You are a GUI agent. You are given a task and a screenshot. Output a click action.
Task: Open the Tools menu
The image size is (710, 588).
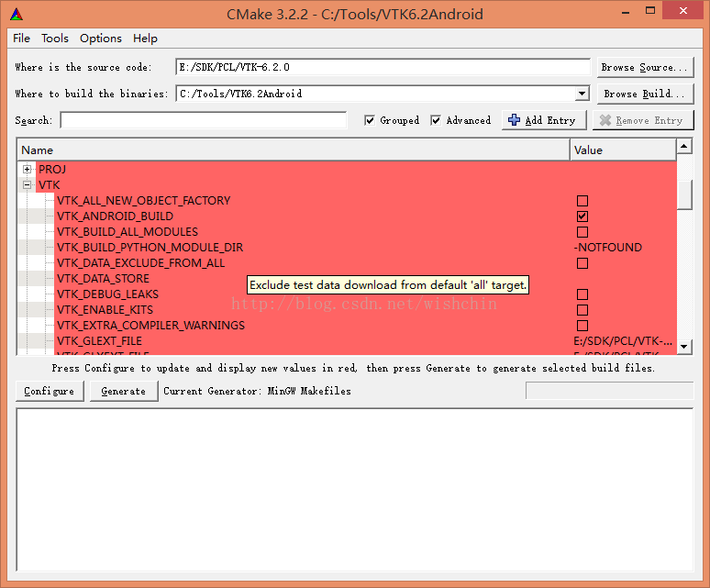point(55,39)
